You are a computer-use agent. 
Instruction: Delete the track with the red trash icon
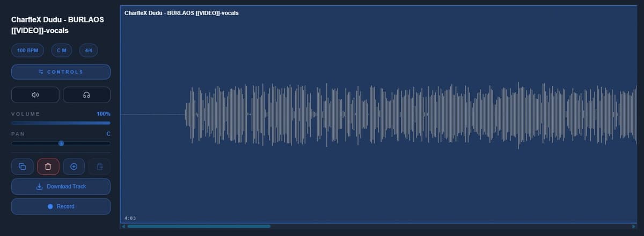[x=48, y=167]
